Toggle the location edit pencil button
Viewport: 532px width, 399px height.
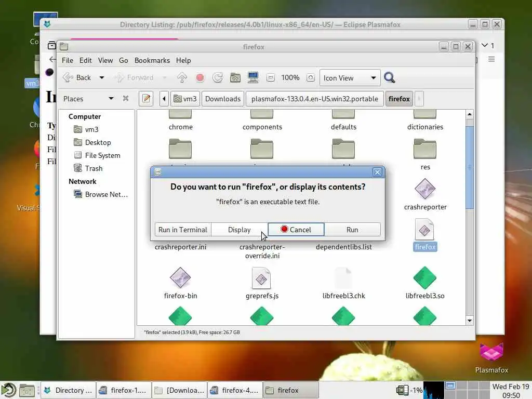(146, 99)
